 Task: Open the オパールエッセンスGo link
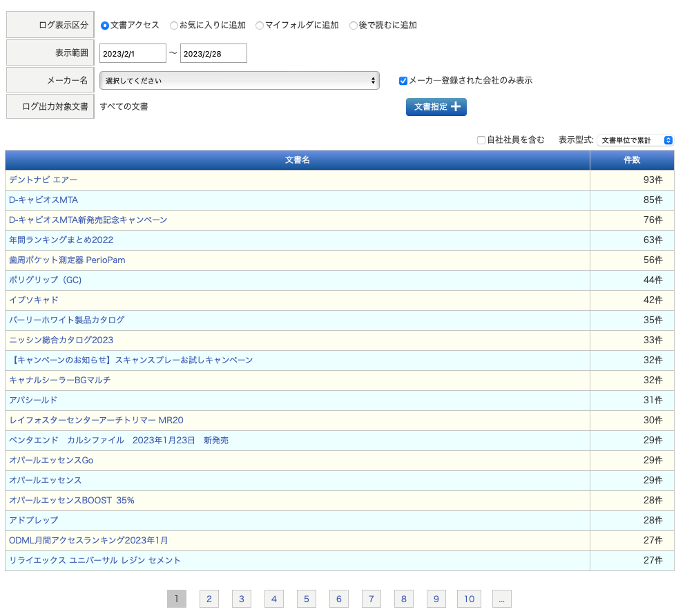51,461
